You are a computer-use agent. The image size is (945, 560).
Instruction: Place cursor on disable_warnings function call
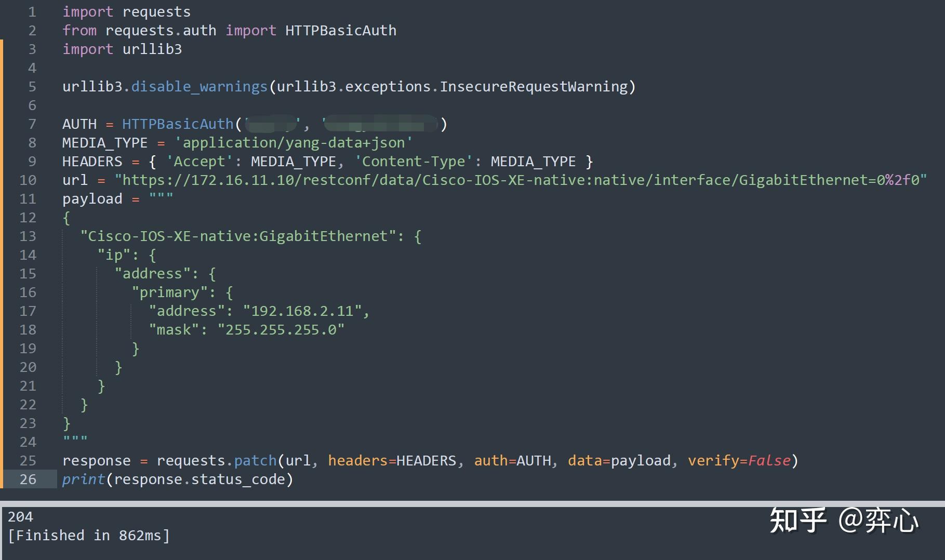tap(198, 86)
